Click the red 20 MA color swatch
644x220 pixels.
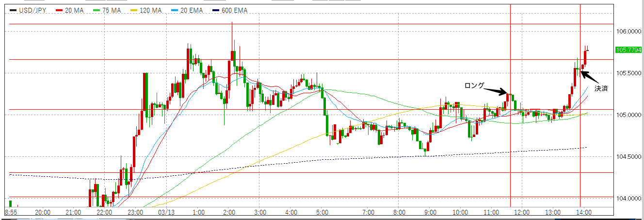pyautogui.click(x=60, y=10)
